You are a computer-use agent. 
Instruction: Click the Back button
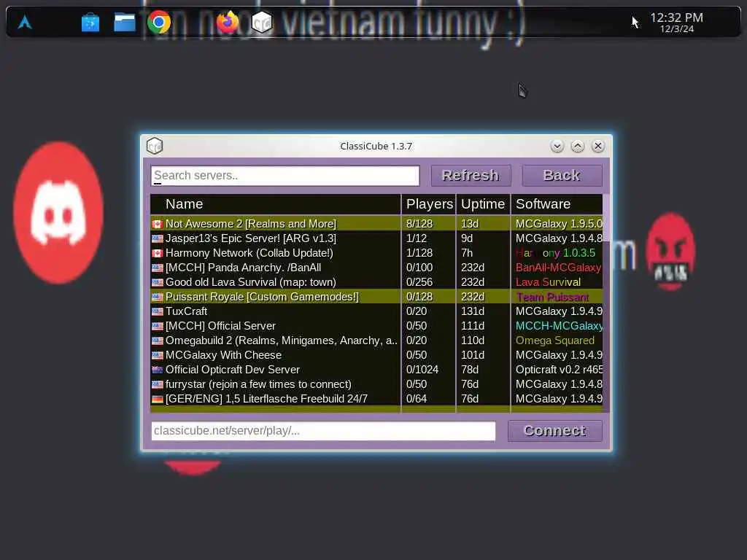pos(562,175)
